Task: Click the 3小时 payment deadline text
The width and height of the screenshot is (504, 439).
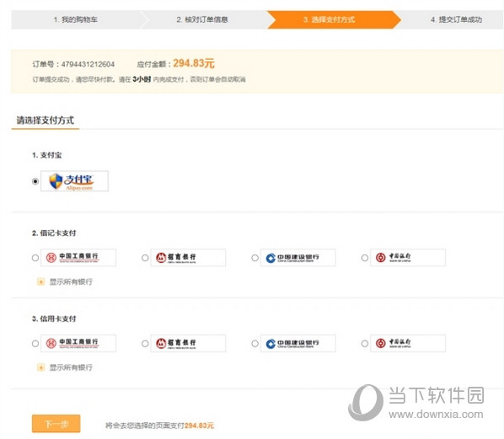Action: (142, 79)
